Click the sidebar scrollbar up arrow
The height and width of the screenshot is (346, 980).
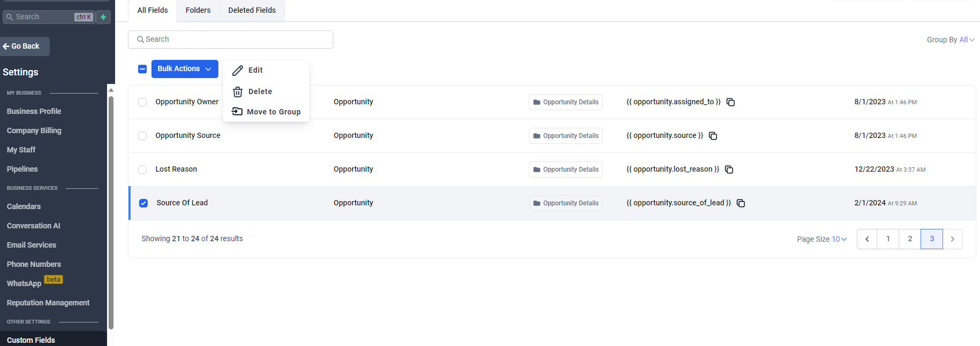[111, 90]
